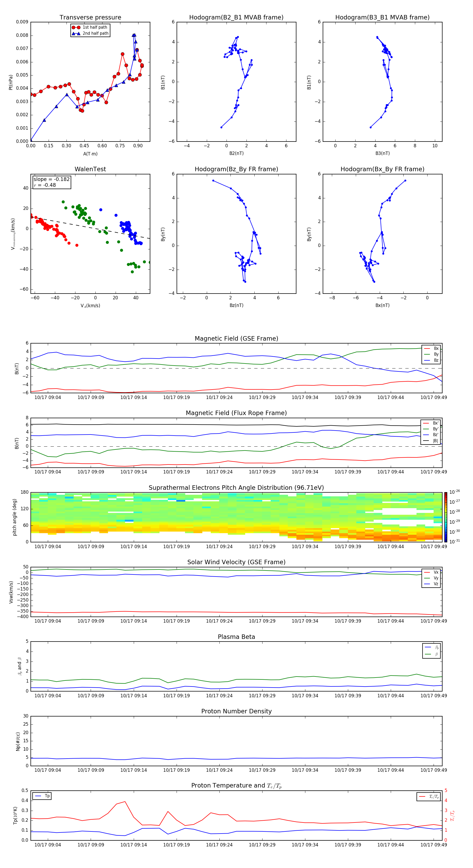473x868 pixels.
Task: Click the 'WalenTest' plot title
Action: pos(90,169)
